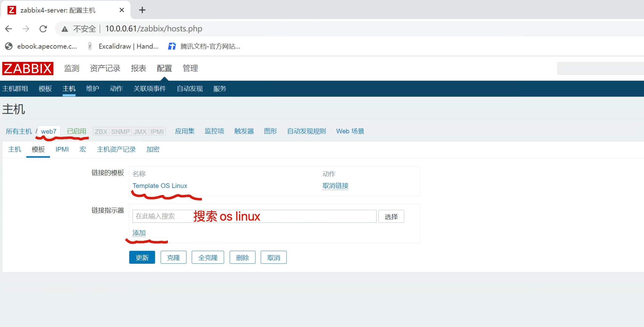Click the browser back arrow
The width and height of the screenshot is (644, 327).
point(9,29)
